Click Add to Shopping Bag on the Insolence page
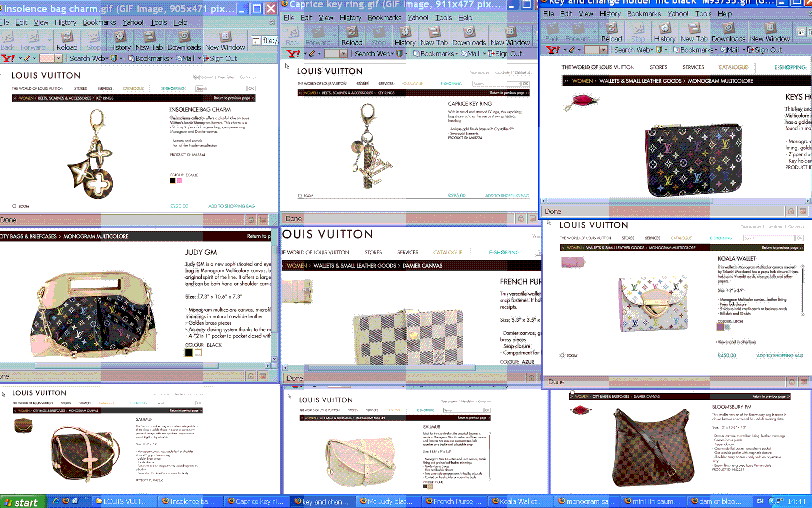The height and width of the screenshot is (508, 812). tap(231, 206)
